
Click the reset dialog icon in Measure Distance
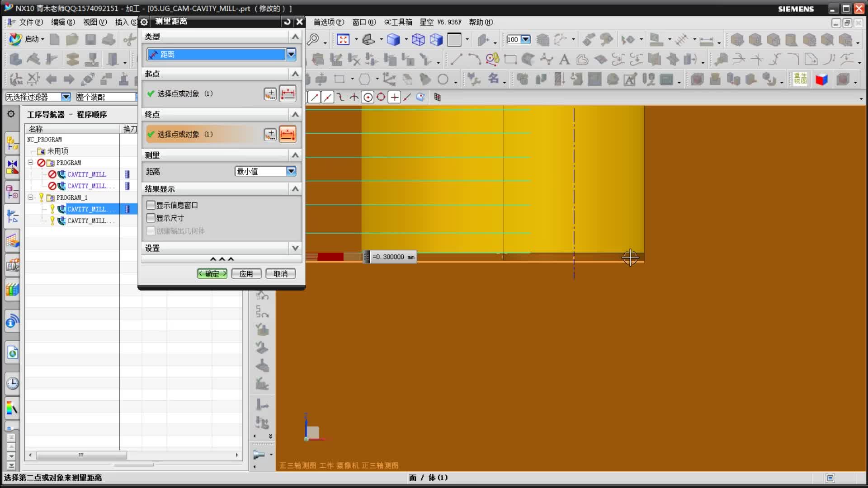287,22
